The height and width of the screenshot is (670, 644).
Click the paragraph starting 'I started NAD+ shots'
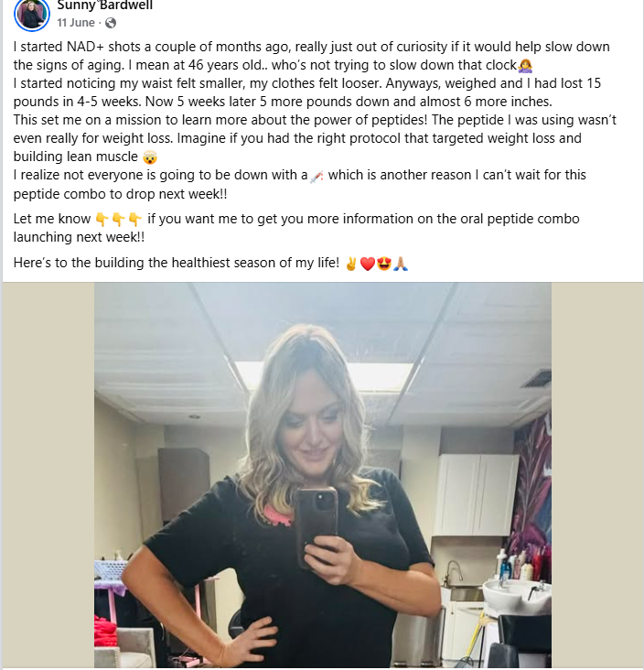pyautogui.click(x=315, y=120)
